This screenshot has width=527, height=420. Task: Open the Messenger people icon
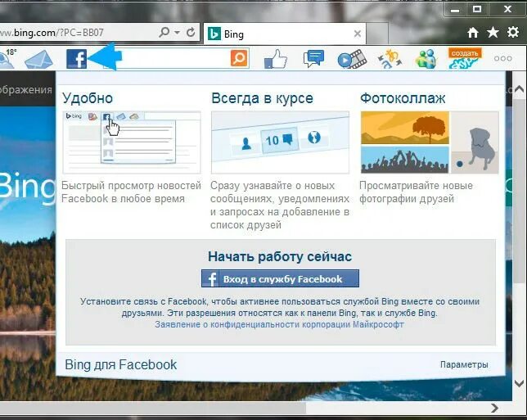click(426, 59)
